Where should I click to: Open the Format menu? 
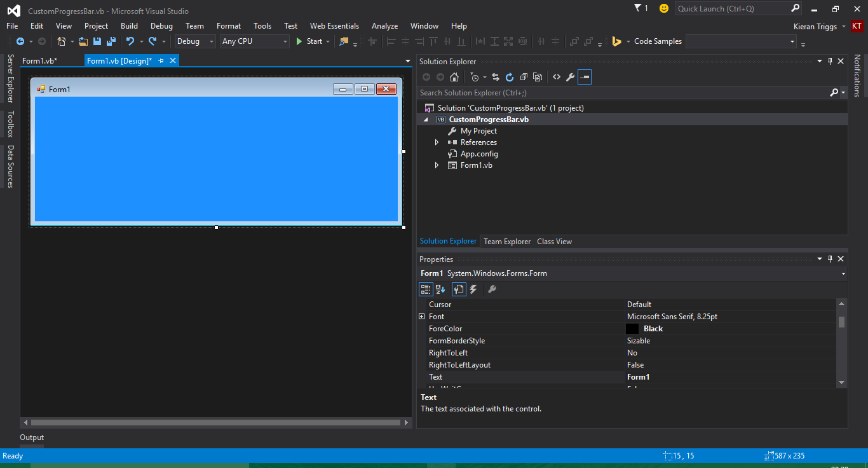tap(229, 26)
